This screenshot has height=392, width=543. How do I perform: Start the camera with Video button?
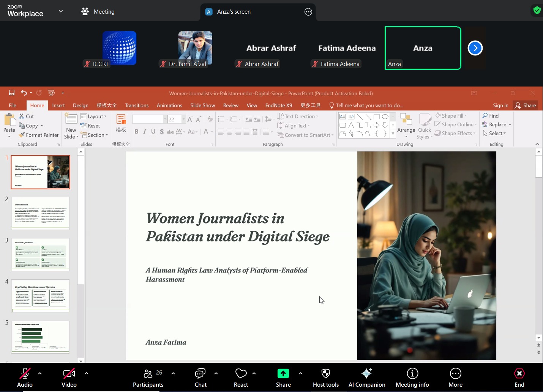click(x=69, y=378)
